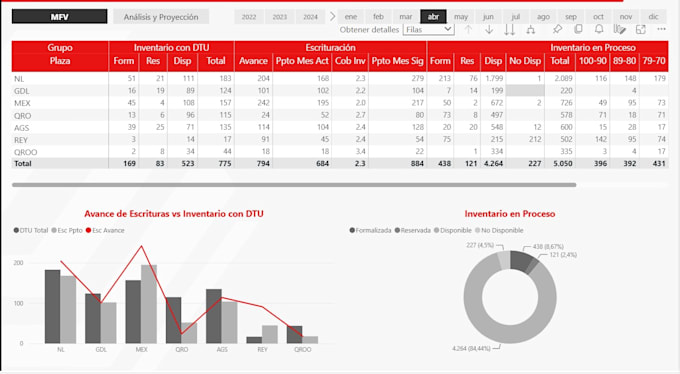Open the more options ellipsis menu
The image size is (680, 374).
[661, 29]
